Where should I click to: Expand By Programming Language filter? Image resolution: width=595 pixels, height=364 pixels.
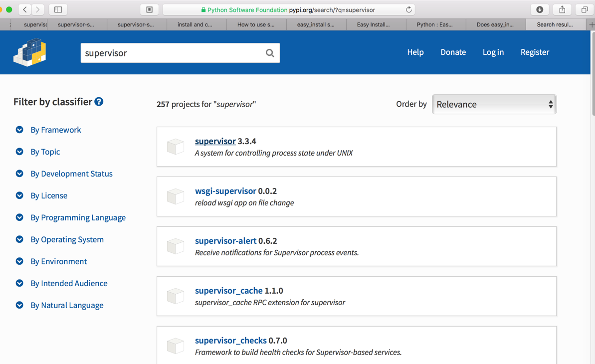(71, 217)
